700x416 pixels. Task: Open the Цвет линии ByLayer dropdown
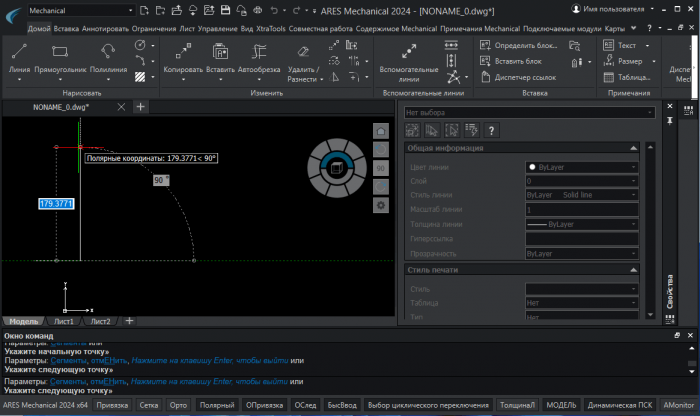click(x=582, y=167)
